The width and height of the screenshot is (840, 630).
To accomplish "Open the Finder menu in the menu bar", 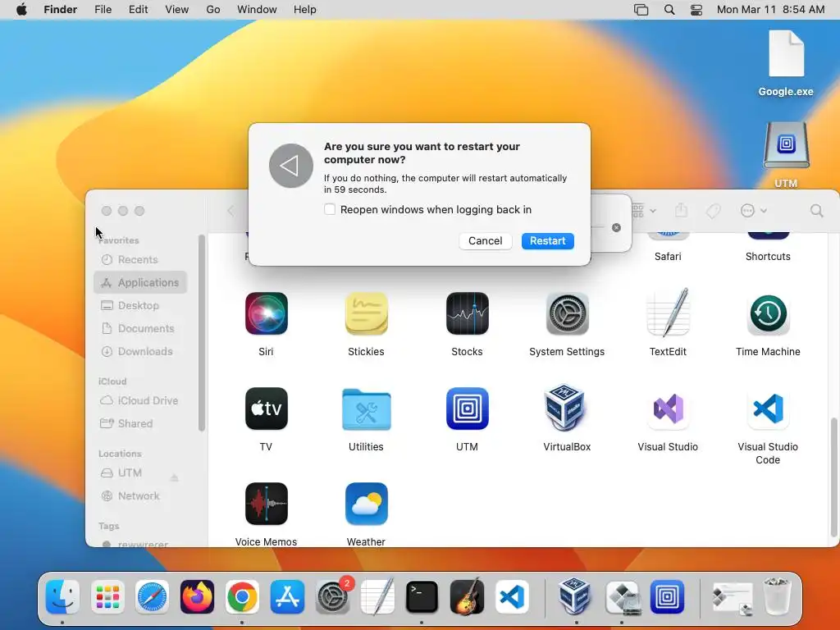I will click(61, 10).
